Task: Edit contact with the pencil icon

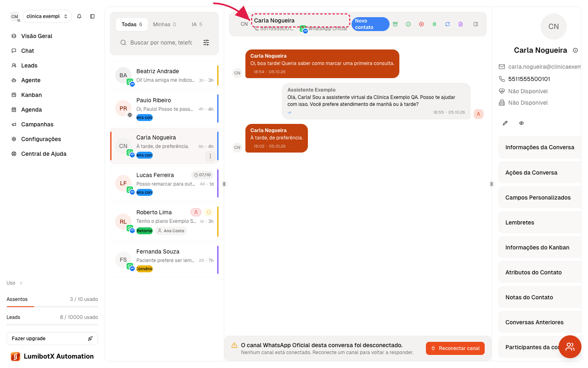Action: [505, 123]
